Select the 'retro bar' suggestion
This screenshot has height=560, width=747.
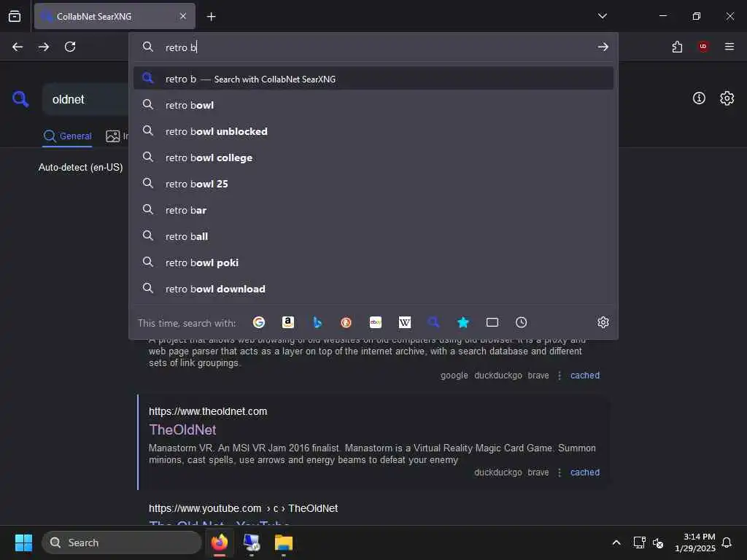click(x=373, y=209)
